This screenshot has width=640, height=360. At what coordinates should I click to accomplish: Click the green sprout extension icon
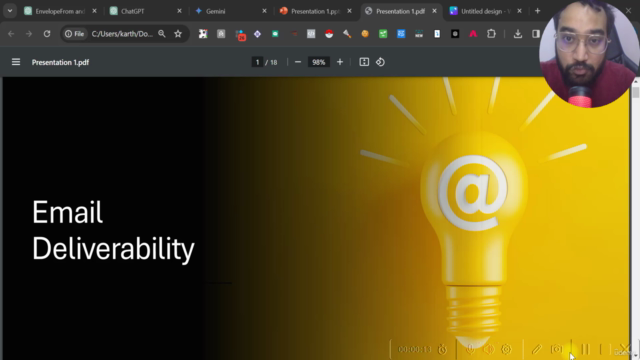click(383, 34)
